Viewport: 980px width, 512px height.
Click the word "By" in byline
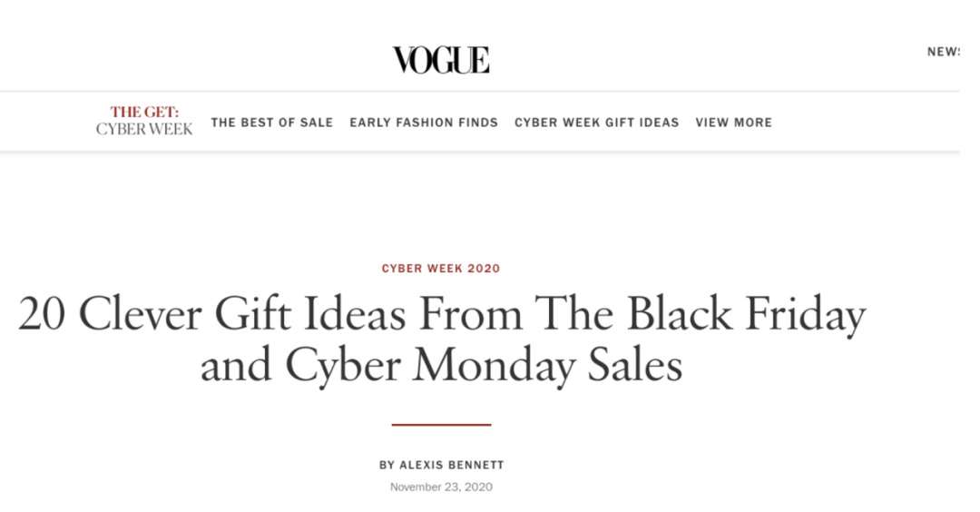coord(387,465)
